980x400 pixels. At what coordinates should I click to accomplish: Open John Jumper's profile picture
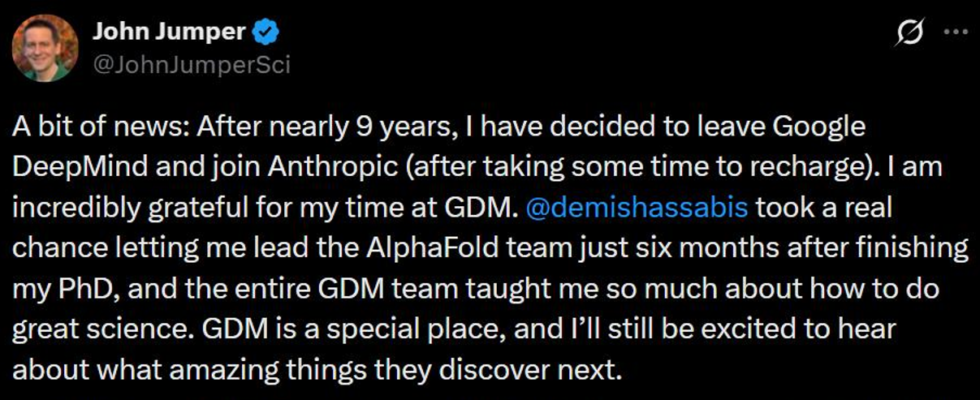pos(45,47)
